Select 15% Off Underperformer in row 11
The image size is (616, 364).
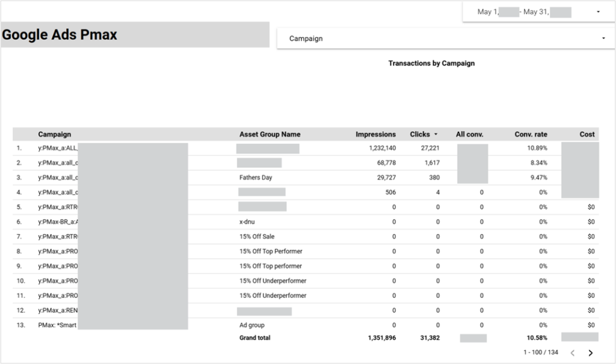point(273,295)
